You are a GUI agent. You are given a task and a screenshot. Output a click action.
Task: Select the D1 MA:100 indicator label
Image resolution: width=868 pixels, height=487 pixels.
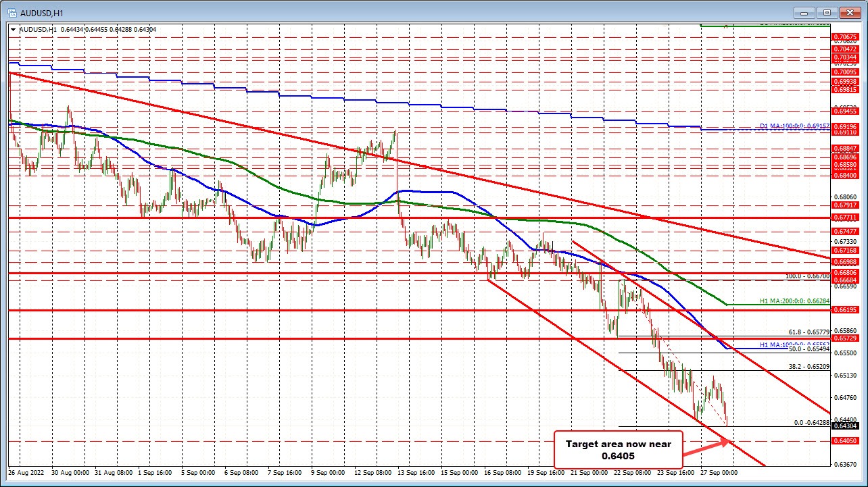(794, 126)
